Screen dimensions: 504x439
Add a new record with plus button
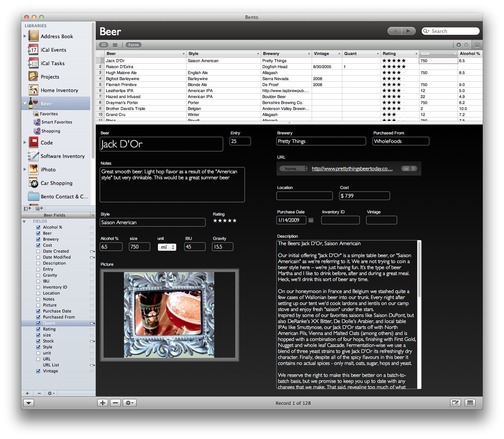pyautogui.click(x=103, y=403)
